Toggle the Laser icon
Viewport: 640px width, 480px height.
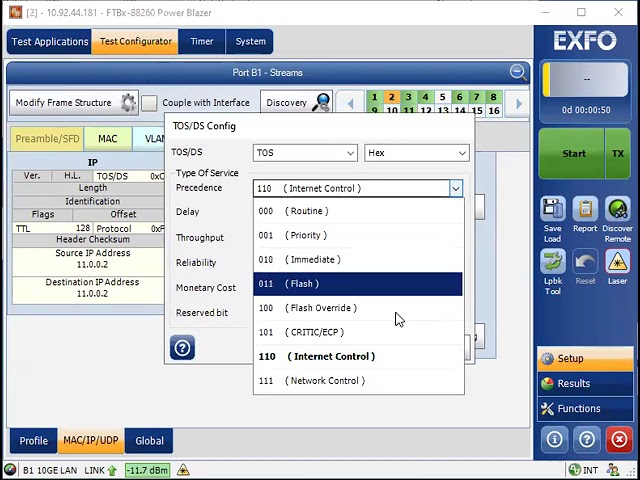(x=617, y=262)
